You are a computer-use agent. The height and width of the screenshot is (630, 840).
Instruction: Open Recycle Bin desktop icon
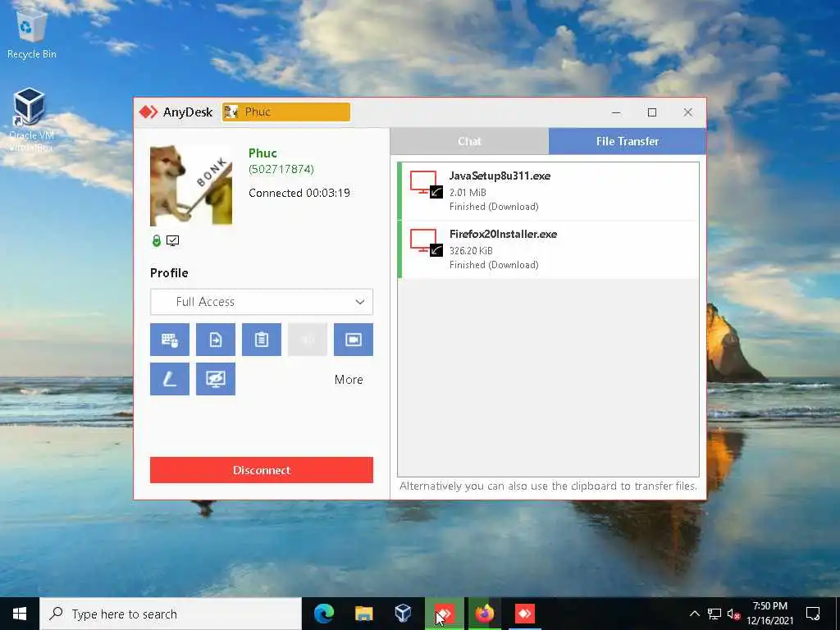(32, 32)
